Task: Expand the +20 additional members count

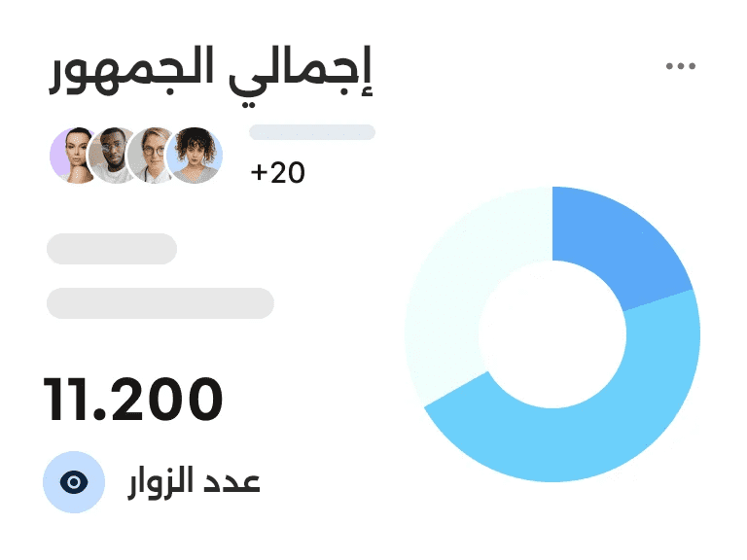Action: (278, 173)
